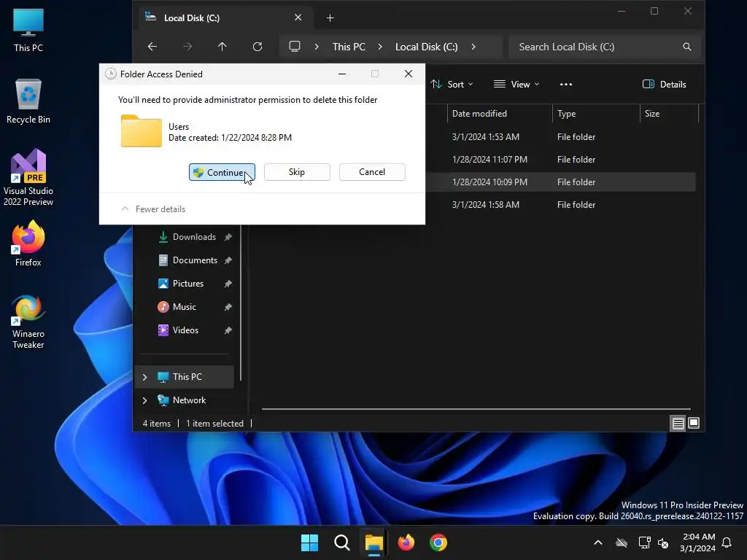Refresh the Local Disk (C:) view
Image resolution: width=747 pixels, height=560 pixels.
coord(258,47)
